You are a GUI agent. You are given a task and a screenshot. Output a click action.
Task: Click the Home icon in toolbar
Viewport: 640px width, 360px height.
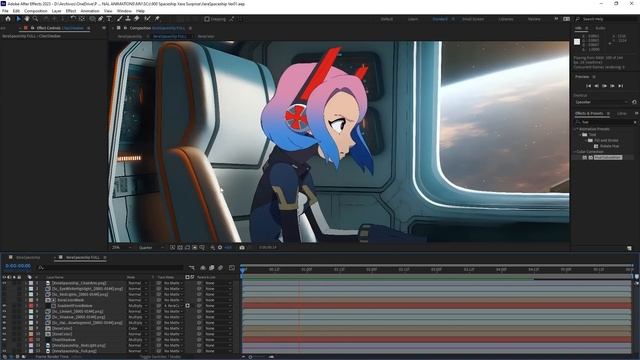[8, 19]
